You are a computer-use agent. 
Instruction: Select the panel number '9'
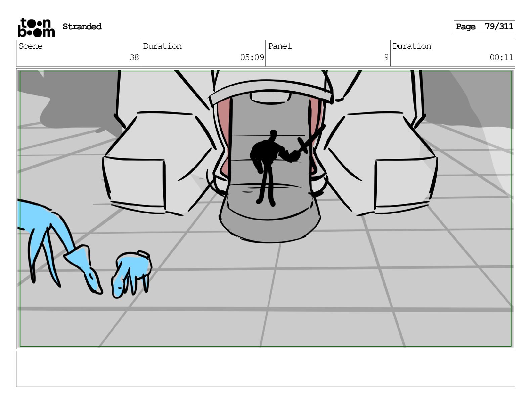click(386, 57)
